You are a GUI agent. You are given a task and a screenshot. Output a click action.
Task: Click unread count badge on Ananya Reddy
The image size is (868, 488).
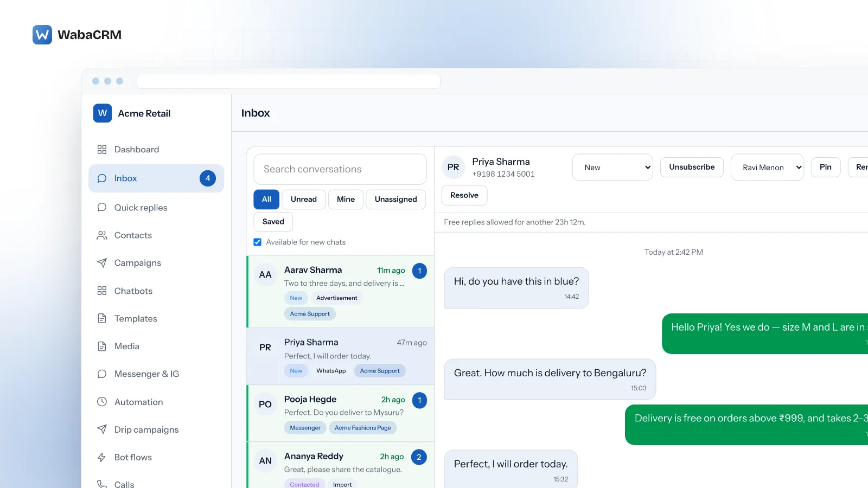pyautogui.click(x=419, y=457)
